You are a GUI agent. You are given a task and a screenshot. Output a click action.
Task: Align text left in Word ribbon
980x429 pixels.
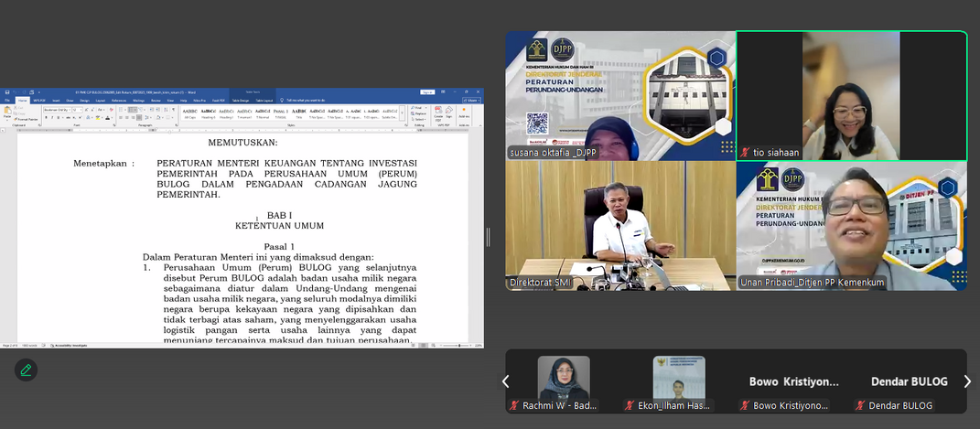click(121, 117)
